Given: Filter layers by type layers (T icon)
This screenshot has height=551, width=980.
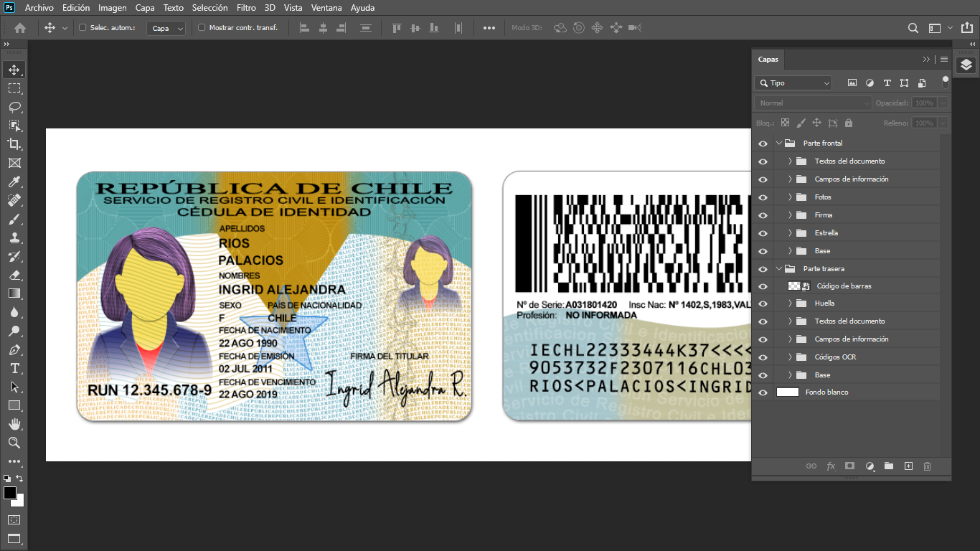Looking at the screenshot, I should pyautogui.click(x=887, y=83).
